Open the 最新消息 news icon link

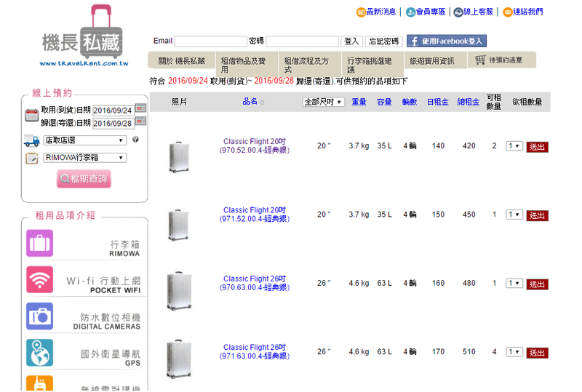point(361,12)
